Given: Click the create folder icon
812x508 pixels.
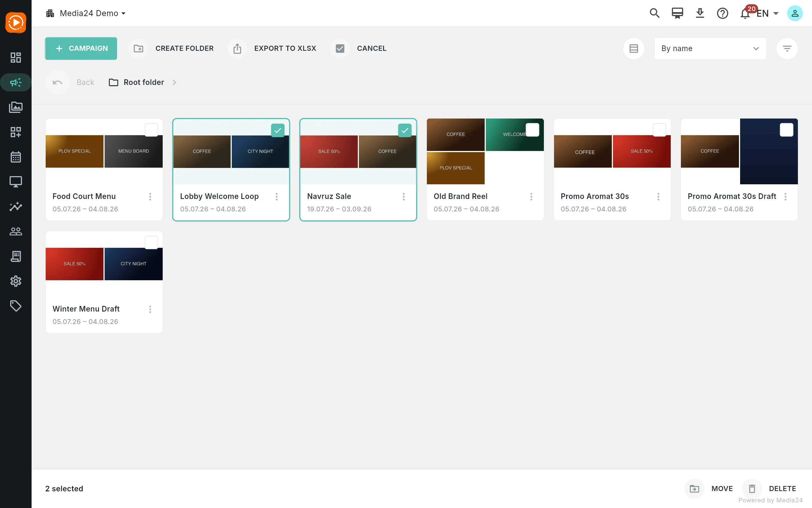Looking at the screenshot, I should point(138,48).
